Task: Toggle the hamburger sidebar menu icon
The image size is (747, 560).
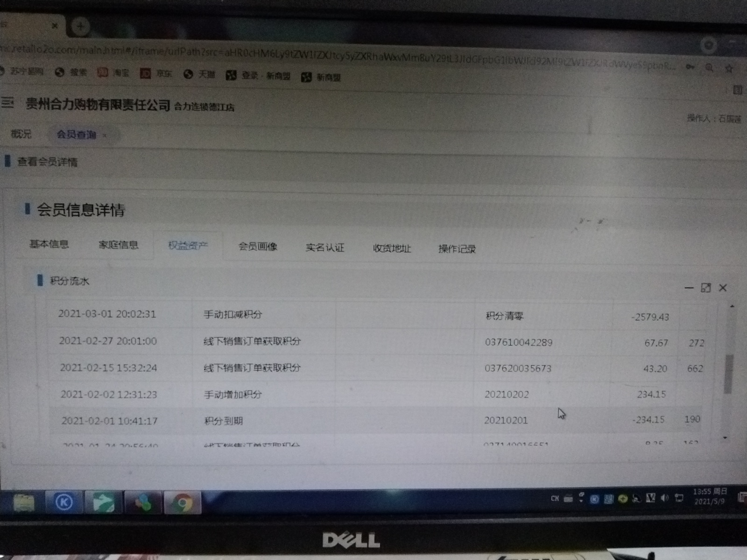Action: 7,102
